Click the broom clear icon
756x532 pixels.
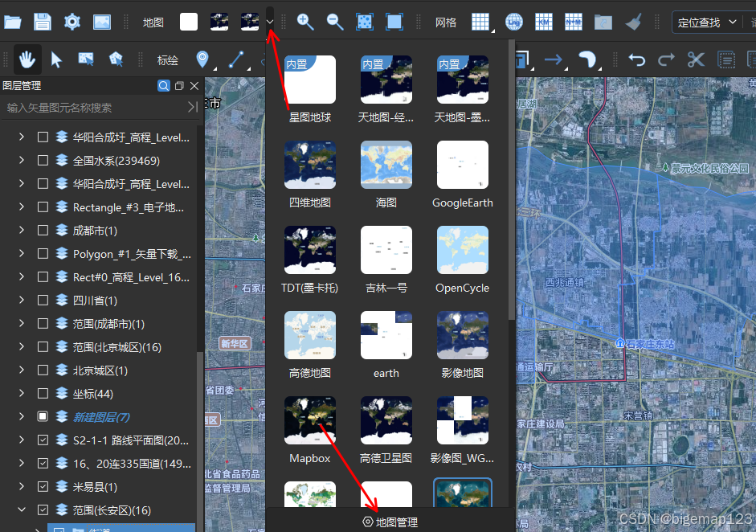pos(633,23)
